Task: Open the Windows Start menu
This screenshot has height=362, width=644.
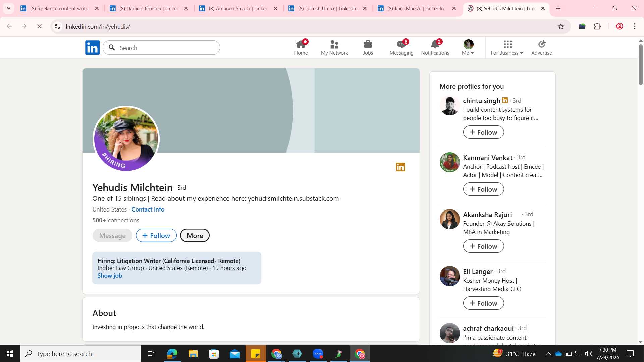Action: 10,354
